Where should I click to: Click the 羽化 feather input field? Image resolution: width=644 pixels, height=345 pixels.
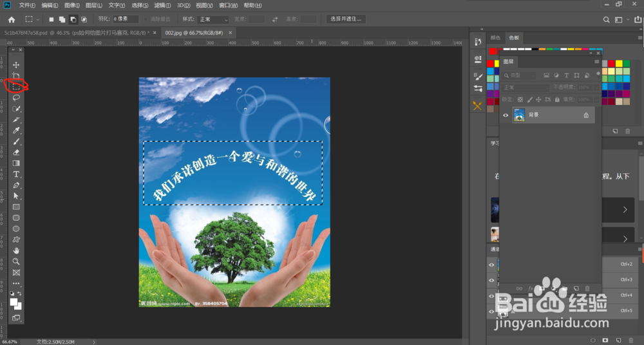(x=126, y=19)
